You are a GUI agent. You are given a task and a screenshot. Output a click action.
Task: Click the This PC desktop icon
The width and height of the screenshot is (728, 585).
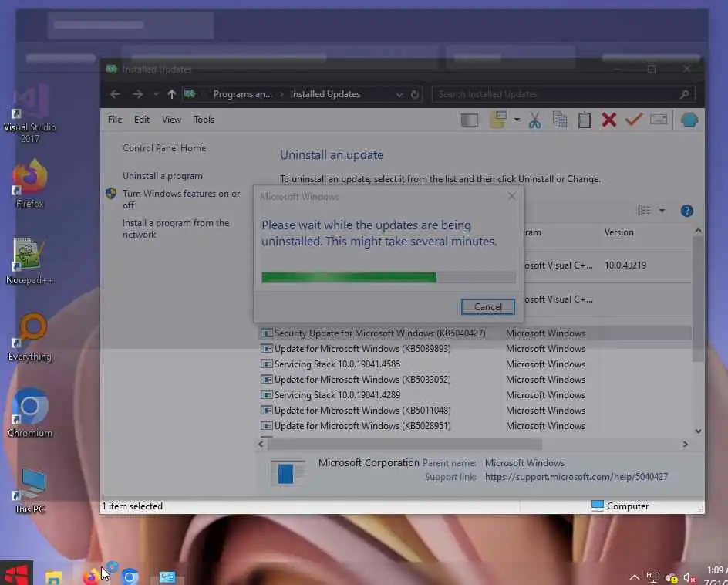pyautogui.click(x=30, y=491)
